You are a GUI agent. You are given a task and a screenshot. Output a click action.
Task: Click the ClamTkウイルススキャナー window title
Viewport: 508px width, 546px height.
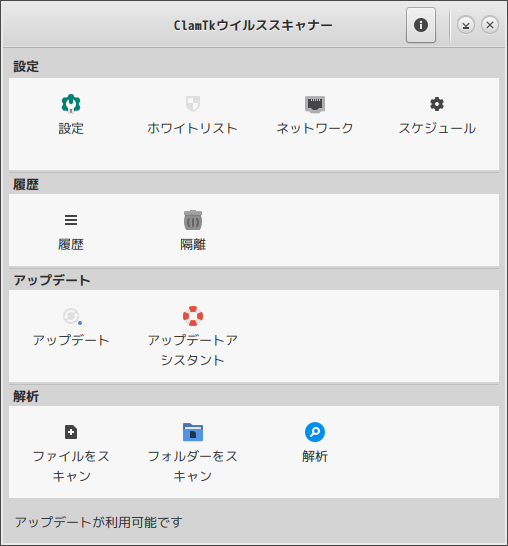[x=253, y=25]
